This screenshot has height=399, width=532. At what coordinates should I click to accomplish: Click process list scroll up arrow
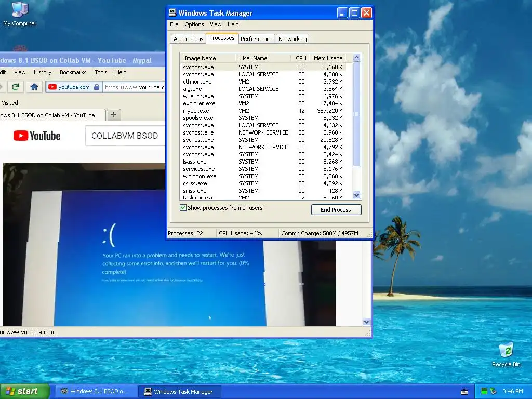click(356, 58)
